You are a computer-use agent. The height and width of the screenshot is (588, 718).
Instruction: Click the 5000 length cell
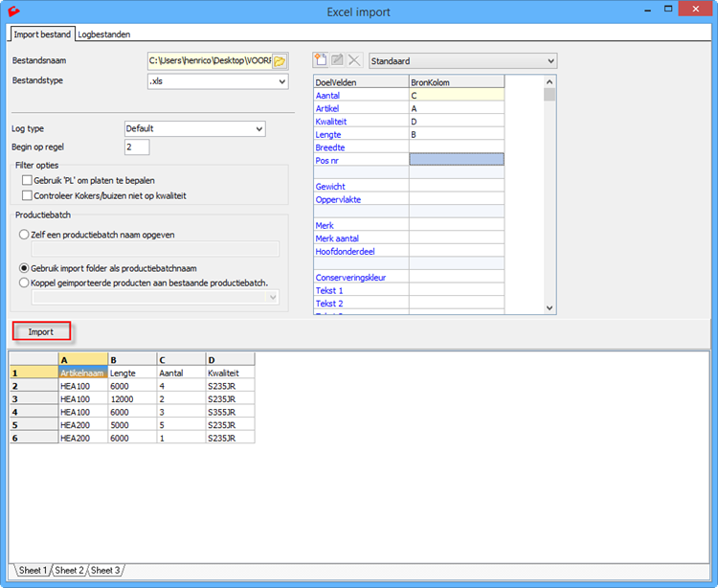pos(132,425)
